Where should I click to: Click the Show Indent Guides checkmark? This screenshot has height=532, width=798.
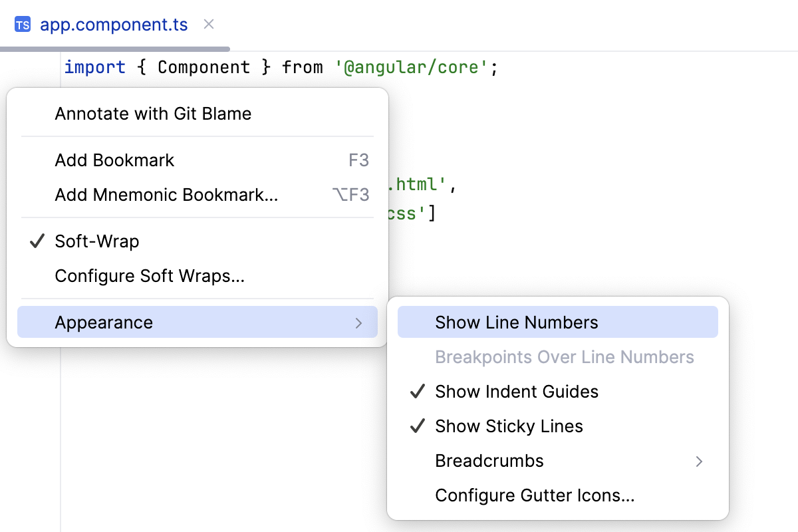[x=417, y=392]
